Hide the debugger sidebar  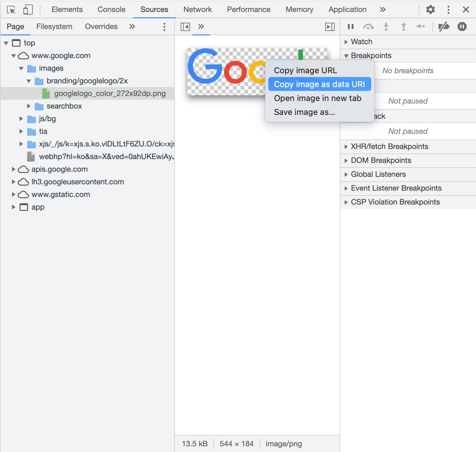[x=330, y=27]
